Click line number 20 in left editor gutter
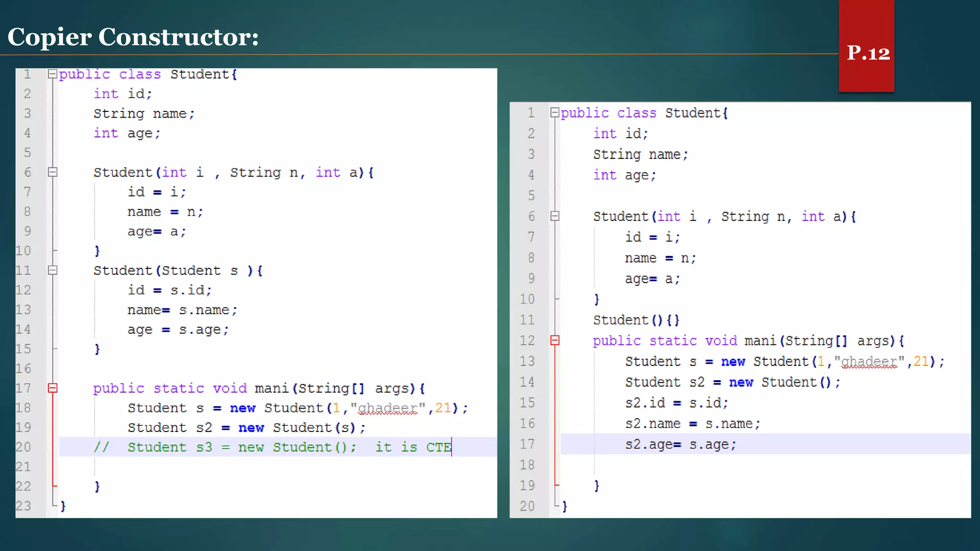Viewport: 980px width, 551px height. [x=23, y=447]
